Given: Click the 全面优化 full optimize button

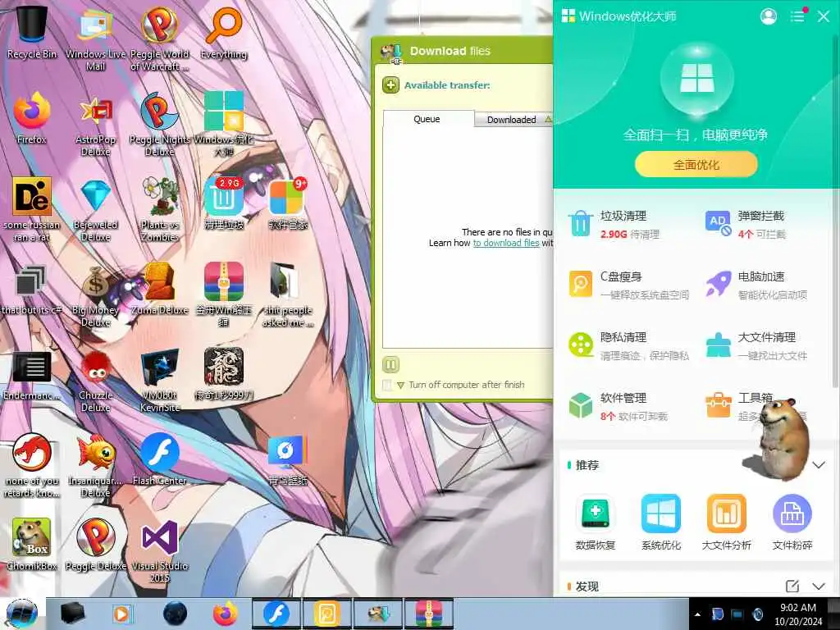Looking at the screenshot, I should point(696,164).
